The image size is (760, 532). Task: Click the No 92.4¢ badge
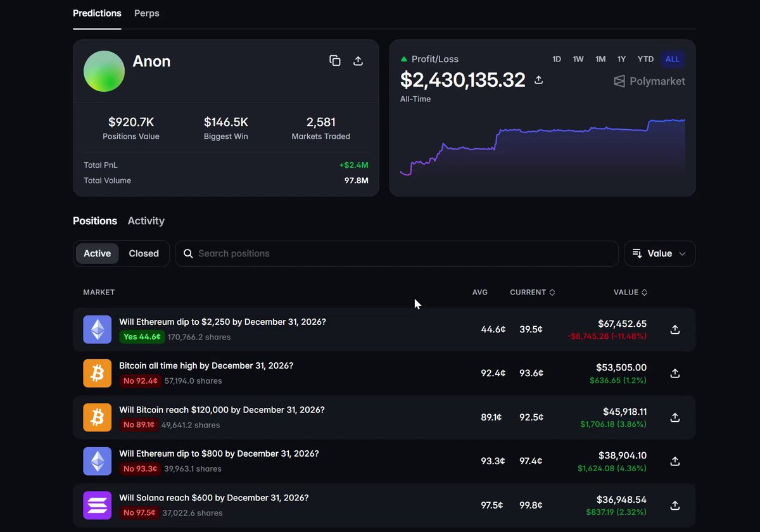[x=140, y=381]
